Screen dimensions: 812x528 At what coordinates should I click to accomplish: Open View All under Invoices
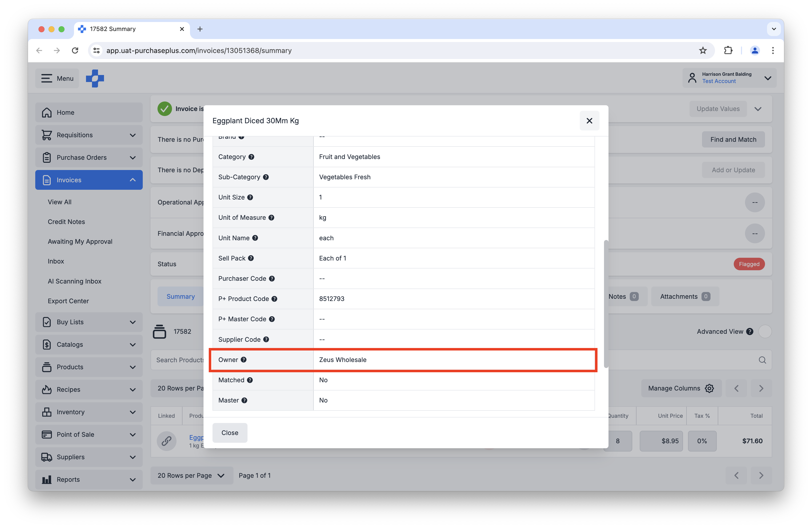60,202
